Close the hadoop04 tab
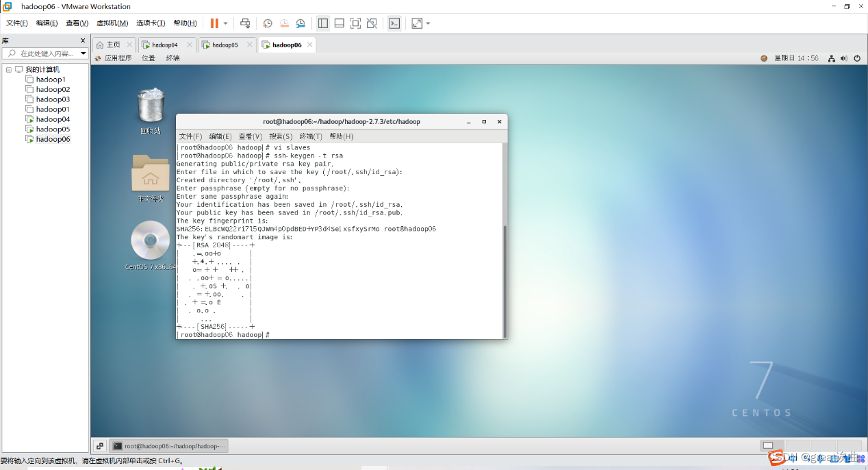Image resolution: width=868 pixels, height=470 pixels. (189, 45)
